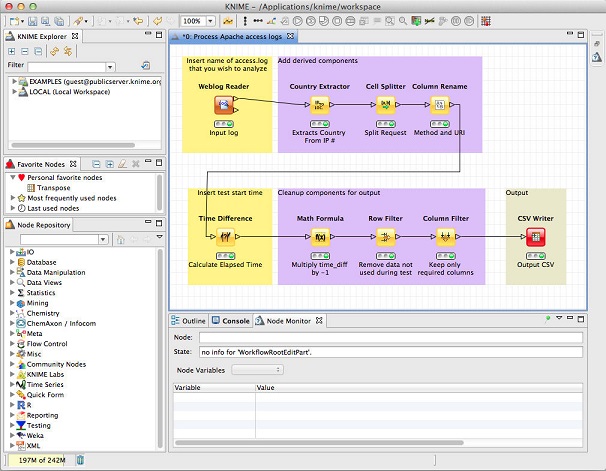Open the grid settings icon in toolbar

coord(486,21)
